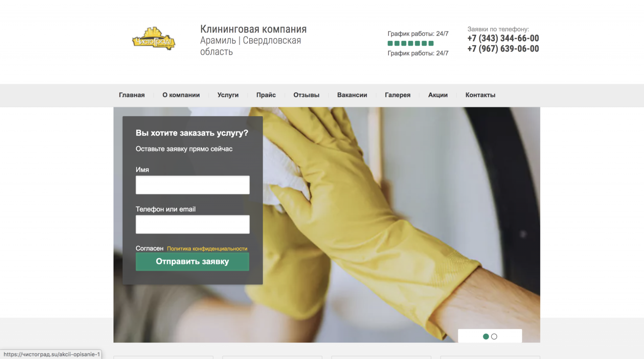The image size is (644, 359).
Task: Open the Главная menu item
Action: 131,95
